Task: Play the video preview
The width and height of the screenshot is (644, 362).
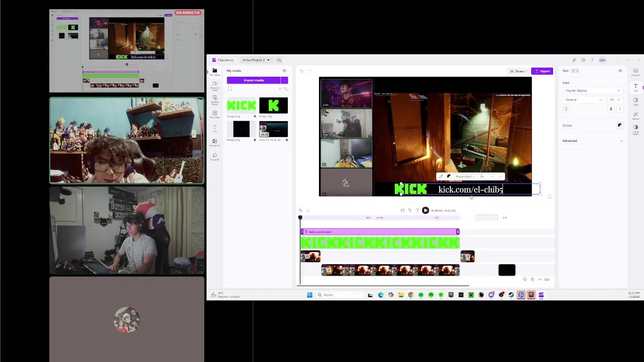Action: (x=425, y=211)
